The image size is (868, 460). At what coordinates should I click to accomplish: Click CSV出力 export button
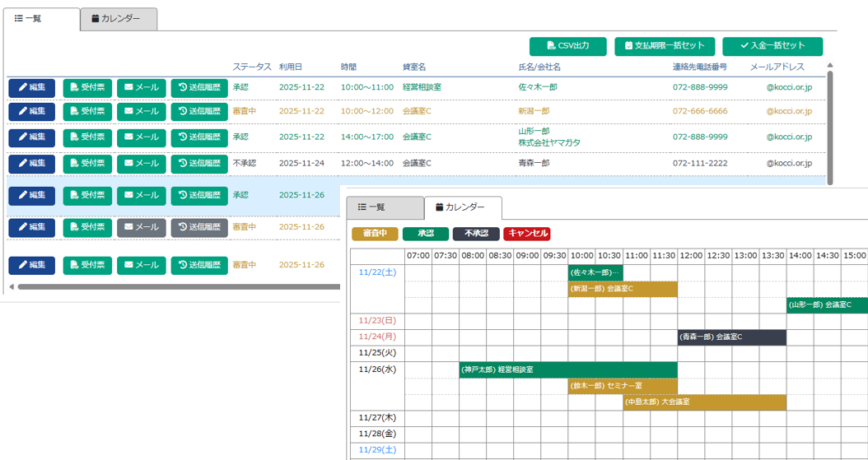click(568, 46)
